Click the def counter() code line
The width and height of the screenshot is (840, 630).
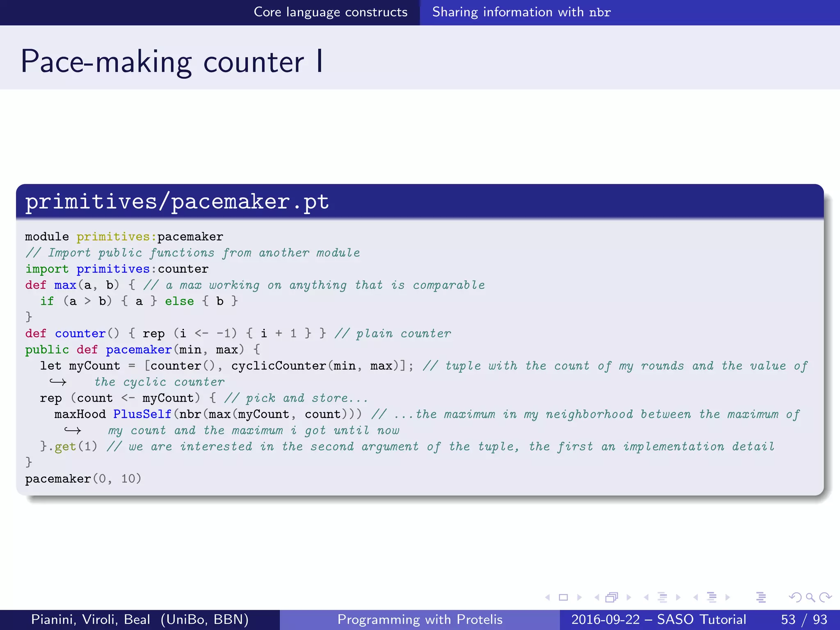click(238, 333)
